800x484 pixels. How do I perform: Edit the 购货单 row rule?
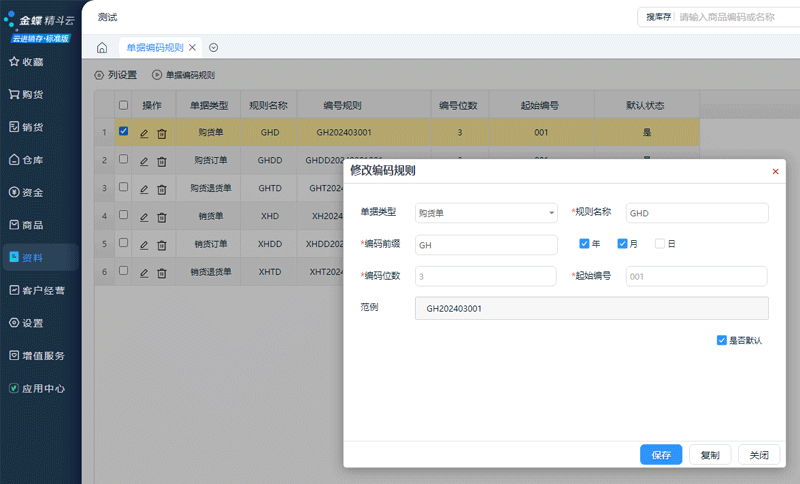pyautogui.click(x=144, y=134)
